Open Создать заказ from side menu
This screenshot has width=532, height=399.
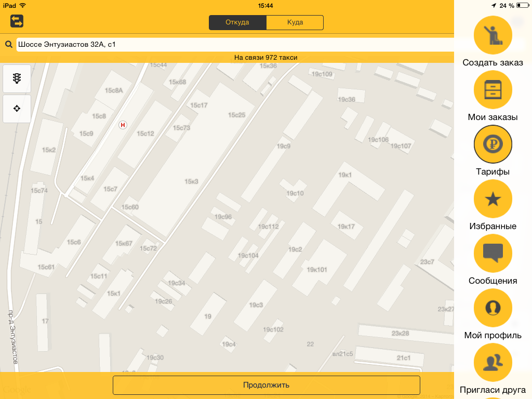493,35
